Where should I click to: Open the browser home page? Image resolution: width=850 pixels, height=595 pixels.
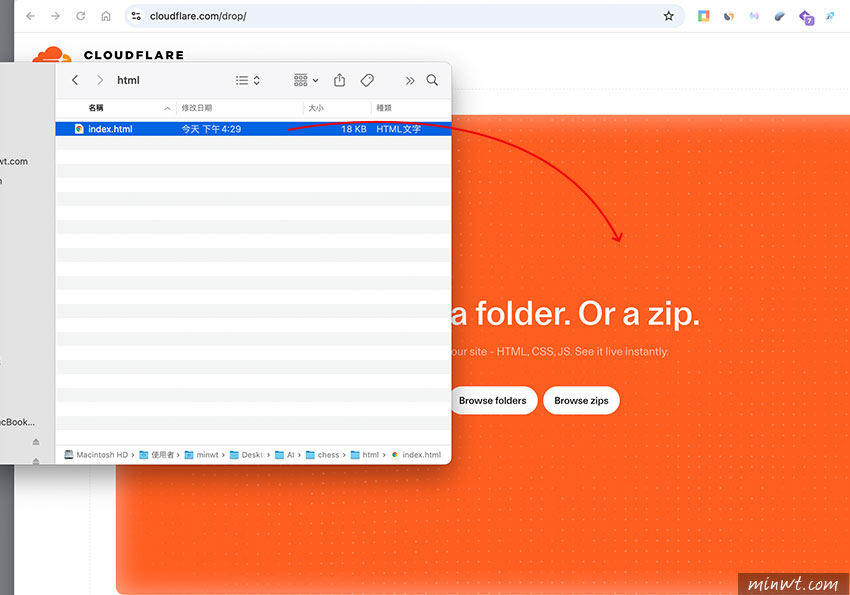[106, 16]
